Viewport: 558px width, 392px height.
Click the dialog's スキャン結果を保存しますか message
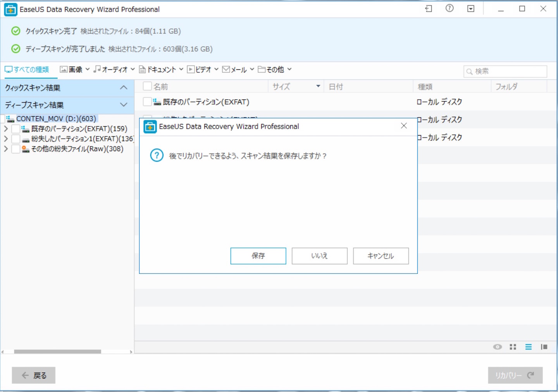tap(248, 156)
